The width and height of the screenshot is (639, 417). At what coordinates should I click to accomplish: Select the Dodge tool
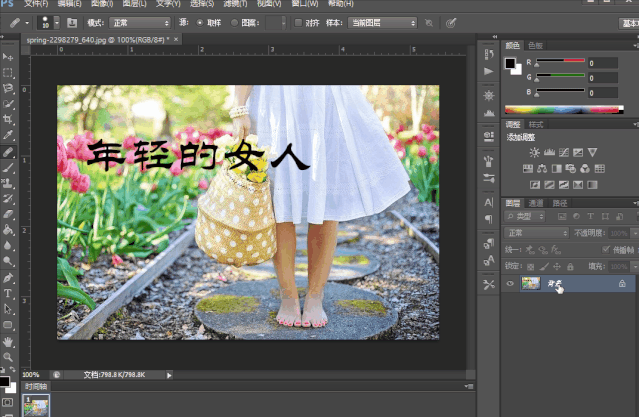click(8, 261)
